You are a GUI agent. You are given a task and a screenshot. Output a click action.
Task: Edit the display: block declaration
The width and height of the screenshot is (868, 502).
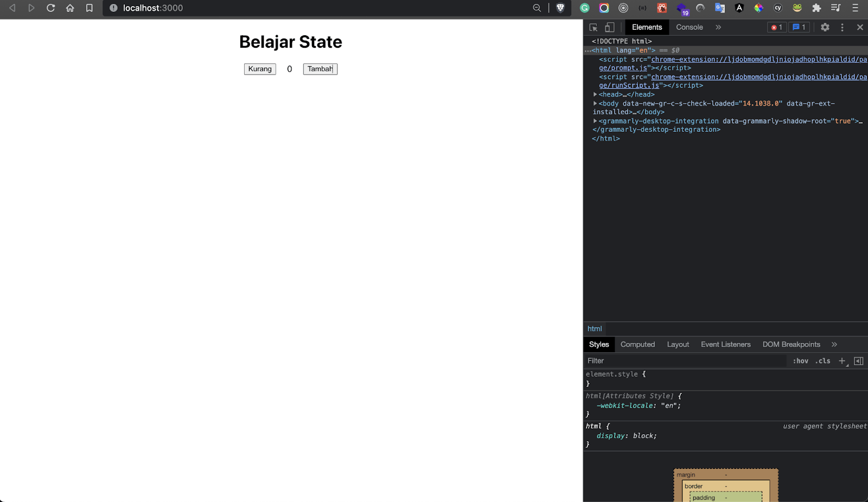[627, 436]
